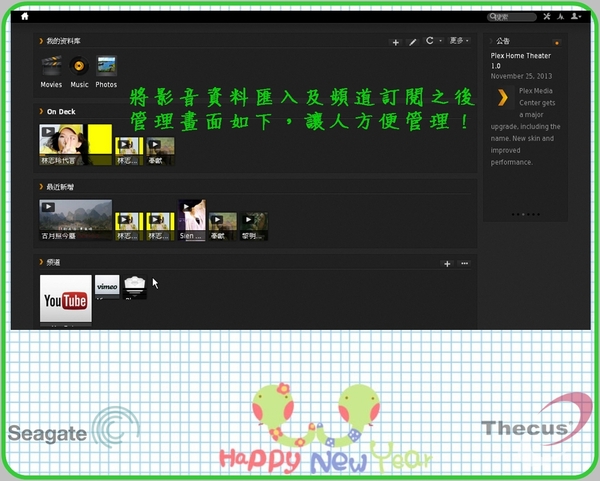Play the Sien ... video in 最近新增
Viewport: 600px width, 481px height.
(192, 220)
